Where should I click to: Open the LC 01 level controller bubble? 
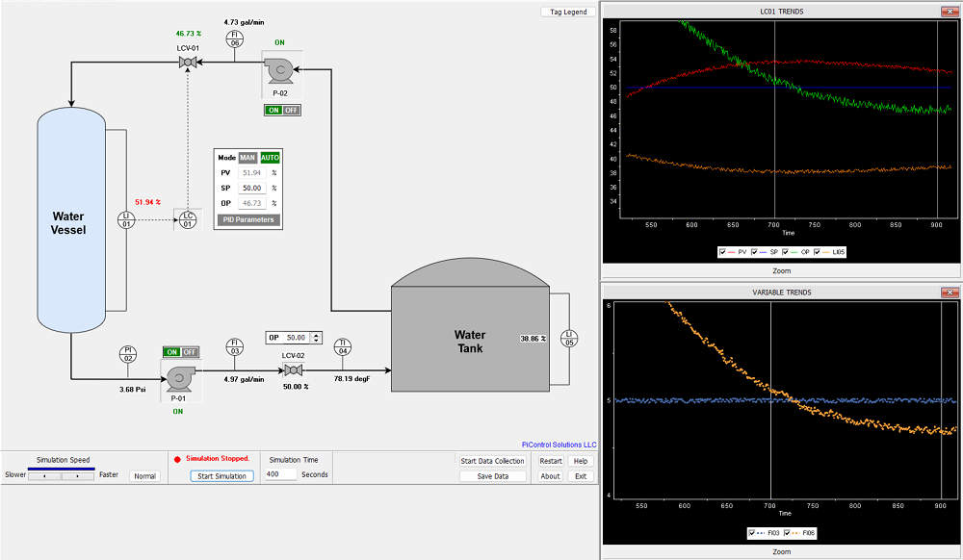coord(188,219)
